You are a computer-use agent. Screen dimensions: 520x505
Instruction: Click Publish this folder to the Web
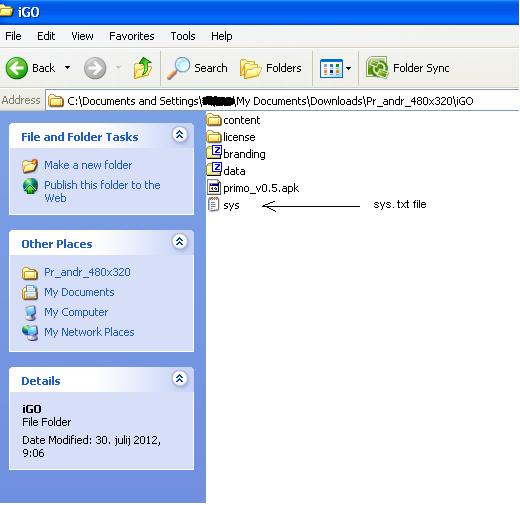click(102, 191)
